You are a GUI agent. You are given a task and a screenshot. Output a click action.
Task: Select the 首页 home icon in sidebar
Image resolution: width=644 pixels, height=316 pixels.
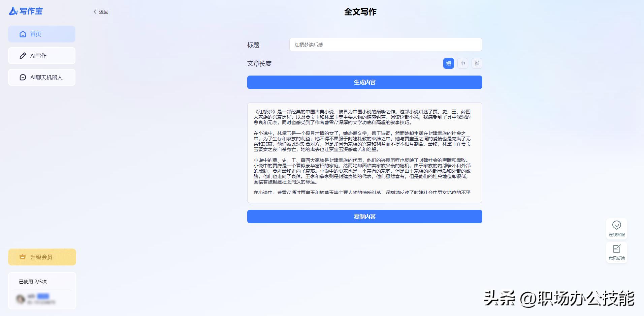point(23,34)
